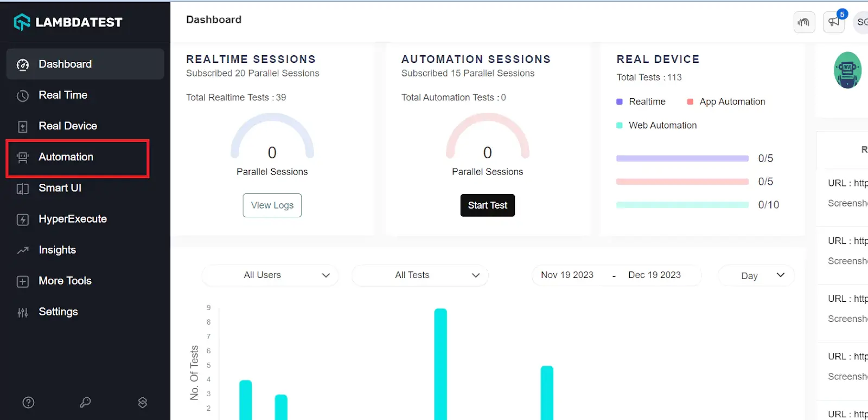Click the Real Device phone icon
This screenshot has width=868, height=420.
pos(23,127)
